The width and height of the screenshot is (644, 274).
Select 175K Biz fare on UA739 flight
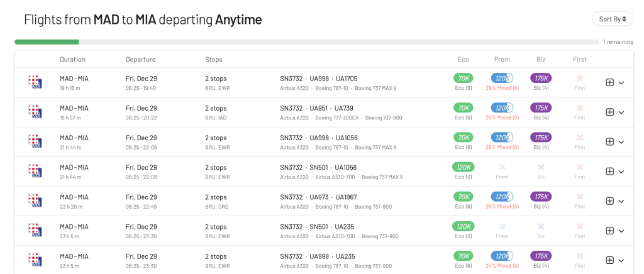[x=541, y=107]
